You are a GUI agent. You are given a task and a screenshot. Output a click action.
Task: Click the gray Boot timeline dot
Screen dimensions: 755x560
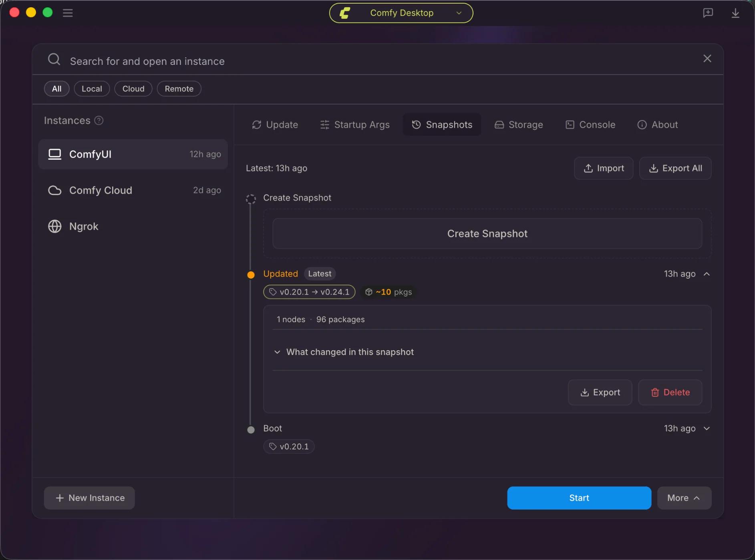pos(251,430)
